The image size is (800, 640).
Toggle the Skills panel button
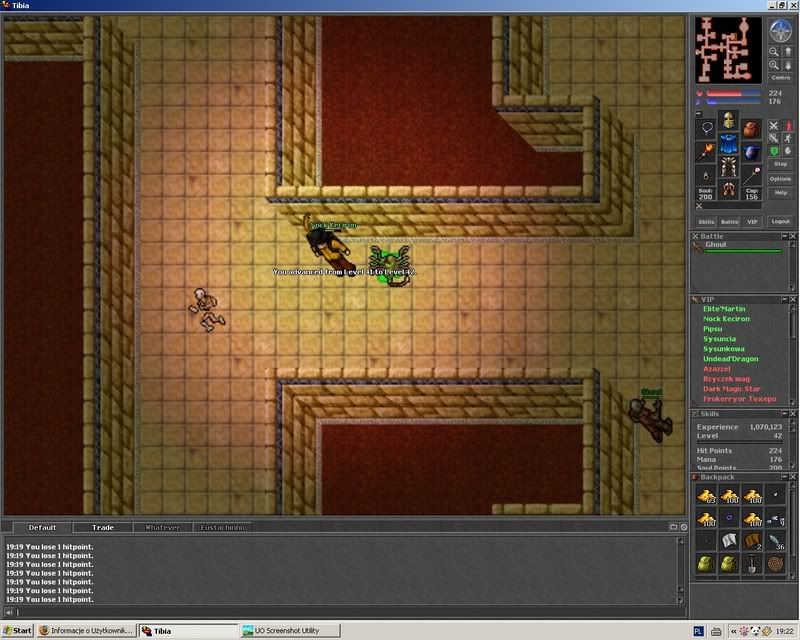(706, 221)
